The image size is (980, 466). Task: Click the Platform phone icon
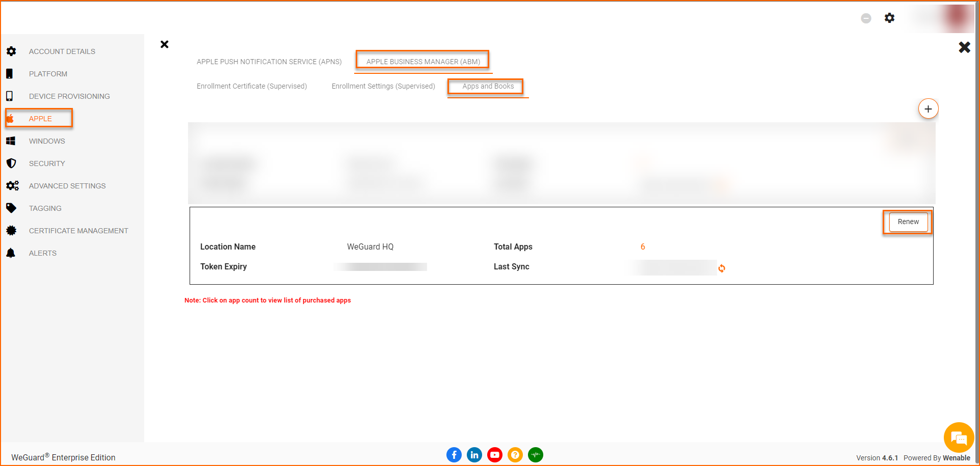point(9,74)
